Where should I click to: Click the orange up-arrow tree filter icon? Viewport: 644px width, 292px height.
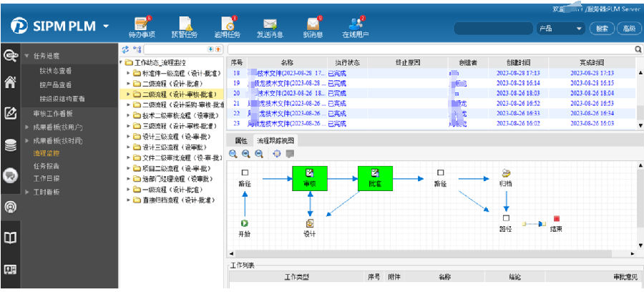click(218, 49)
